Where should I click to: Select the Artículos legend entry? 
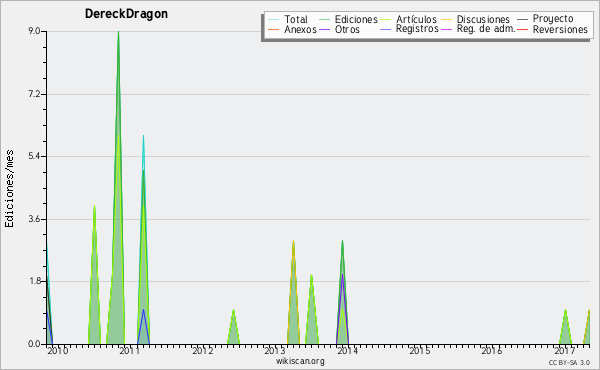coord(408,19)
